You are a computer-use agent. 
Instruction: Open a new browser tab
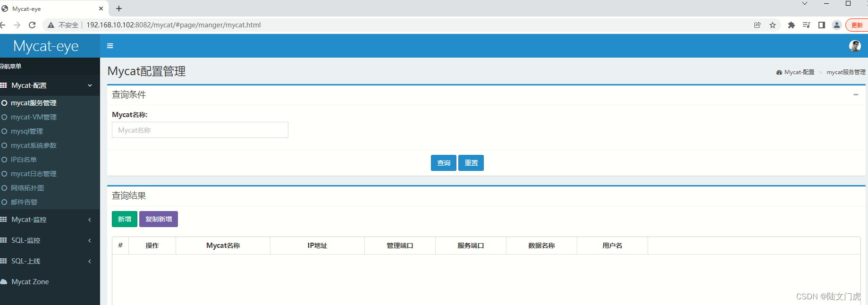pyautogui.click(x=119, y=8)
